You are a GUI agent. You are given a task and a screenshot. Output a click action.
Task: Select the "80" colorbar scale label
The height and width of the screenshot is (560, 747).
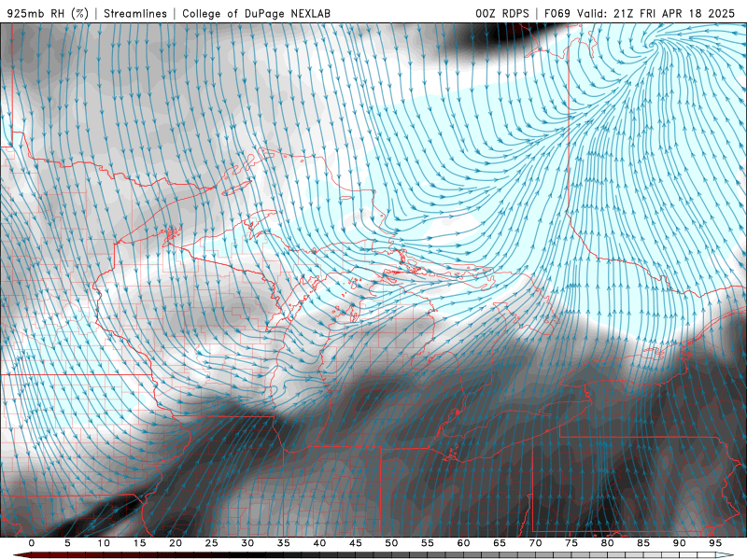[x=607, y=543]
